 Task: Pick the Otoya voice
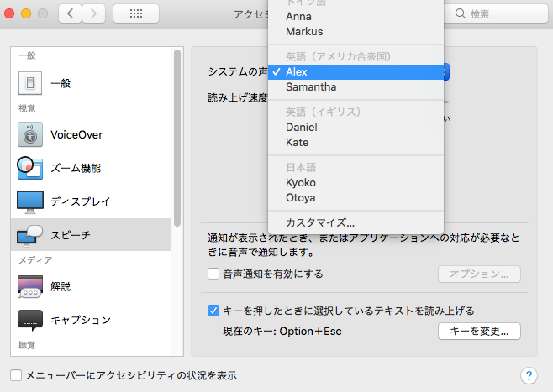coord(355,198)
